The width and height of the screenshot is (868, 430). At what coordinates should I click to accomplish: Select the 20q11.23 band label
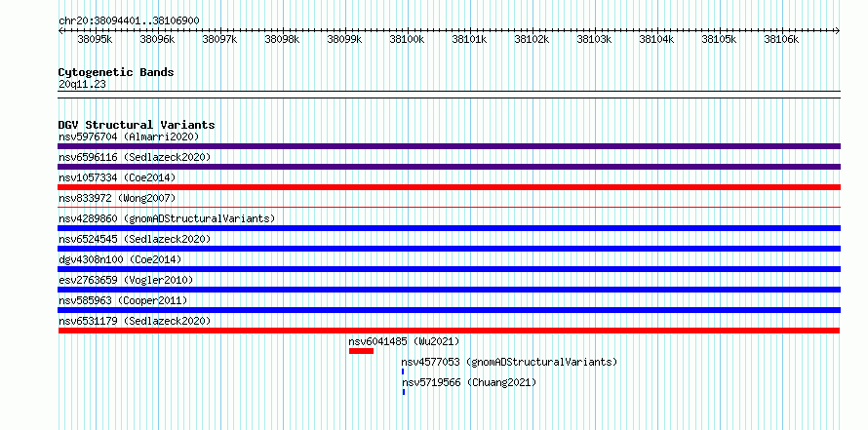pyautogui.click(x=82, y=85)
